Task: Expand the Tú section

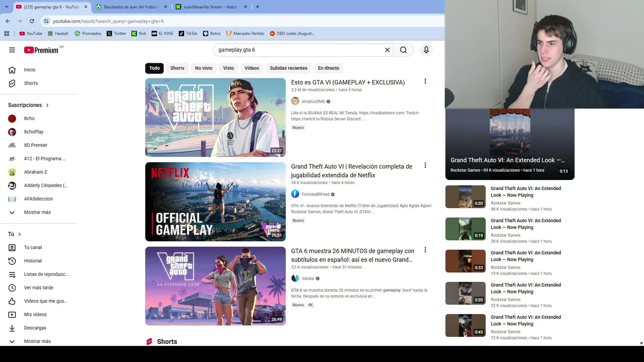Action: coord(15,234)
